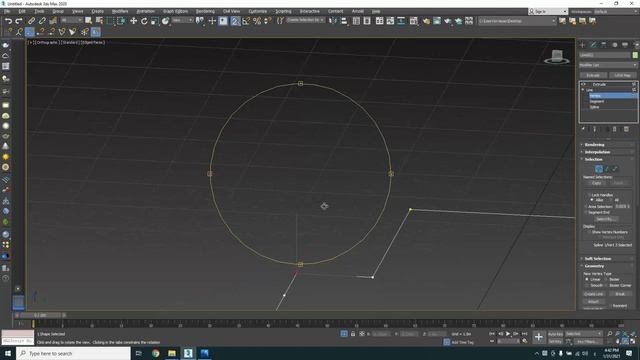Select the Link tool icon
Screen dimensions: 640x360
click(31, 21)
